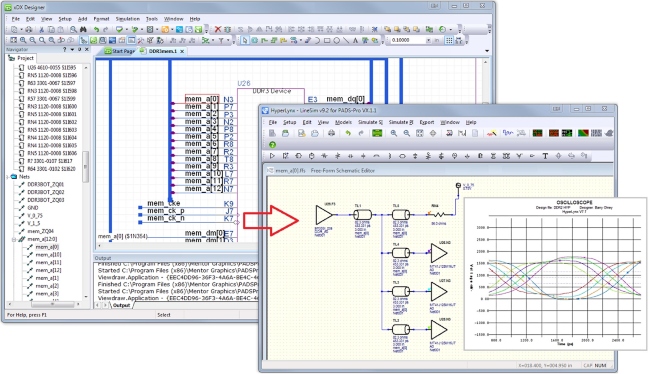The image size is (650, 374).
Task: Open the Models menu in HyperLynx
Action: click(343, 122)
